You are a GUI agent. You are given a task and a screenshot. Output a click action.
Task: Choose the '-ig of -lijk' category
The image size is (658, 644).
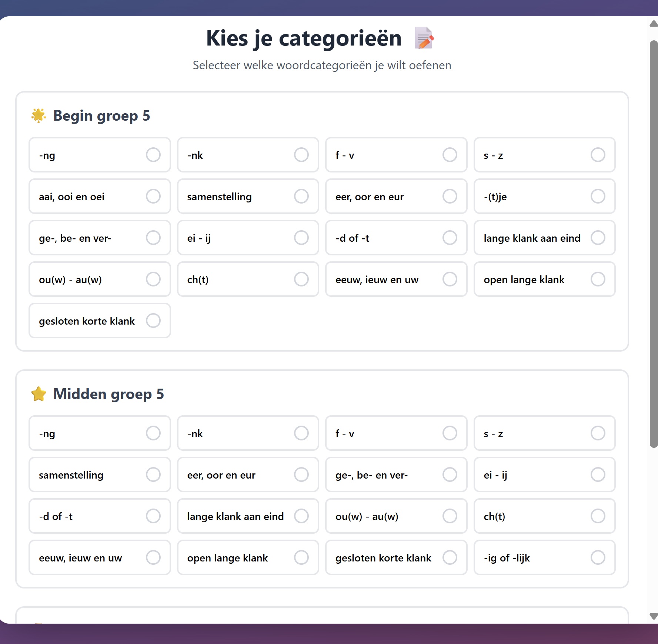pyautogui.click(x=544, y=557)
